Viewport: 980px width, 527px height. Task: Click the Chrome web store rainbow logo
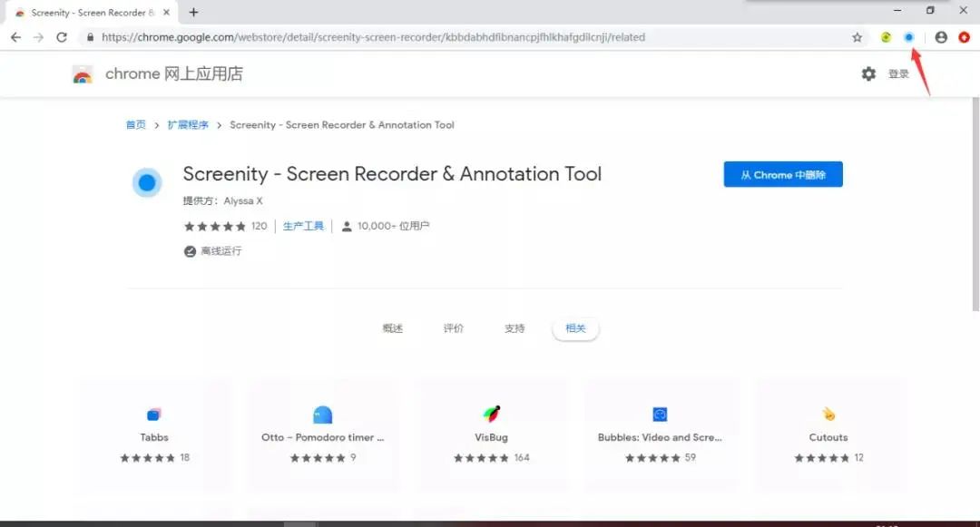tap(82, 75)
